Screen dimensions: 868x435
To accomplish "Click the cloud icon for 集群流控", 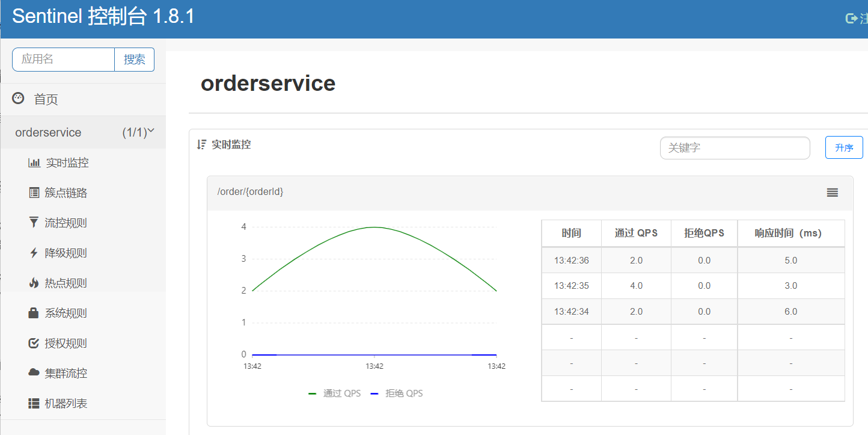I will coord(34,373).
